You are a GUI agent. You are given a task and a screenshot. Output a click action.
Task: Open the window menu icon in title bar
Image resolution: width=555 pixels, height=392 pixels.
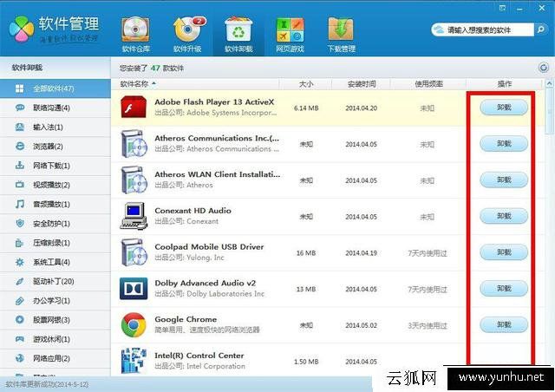pyautogui.click(x=502, y=8)
